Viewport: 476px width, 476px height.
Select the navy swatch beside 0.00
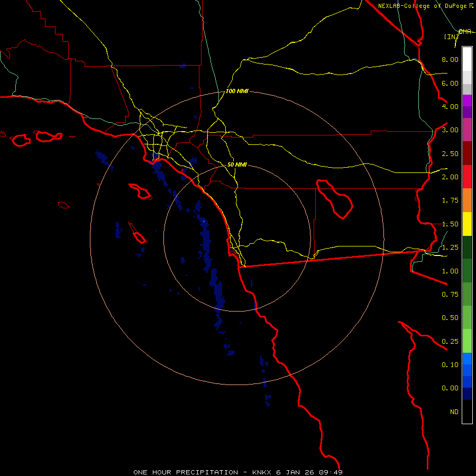click(x=467, y=393)
